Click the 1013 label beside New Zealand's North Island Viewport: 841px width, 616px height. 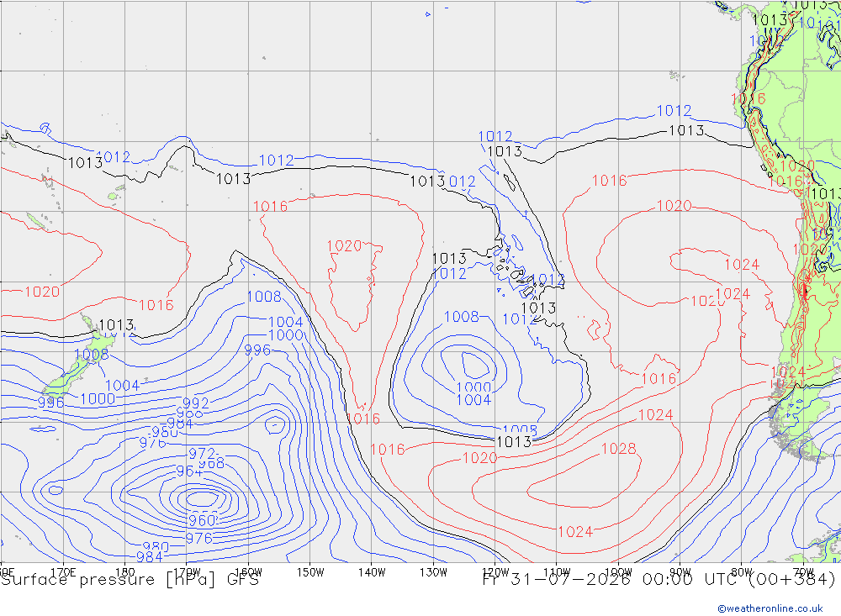pos(116,325)
